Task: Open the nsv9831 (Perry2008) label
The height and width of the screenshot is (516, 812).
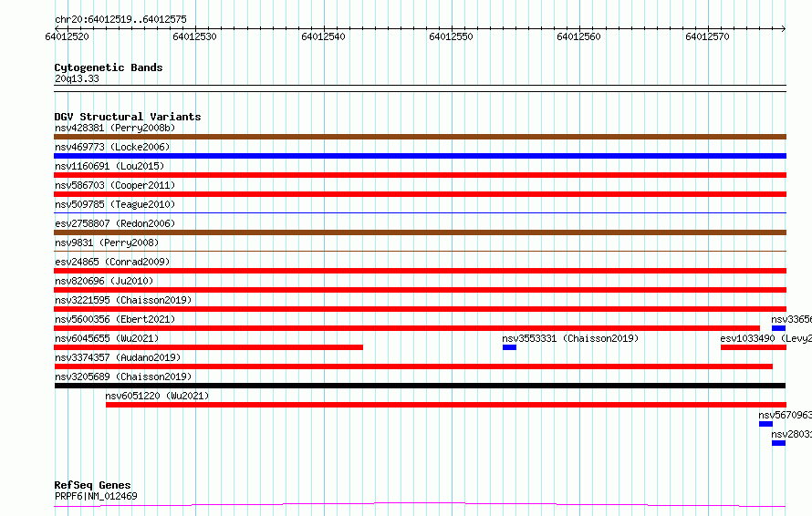Action: 107,243
